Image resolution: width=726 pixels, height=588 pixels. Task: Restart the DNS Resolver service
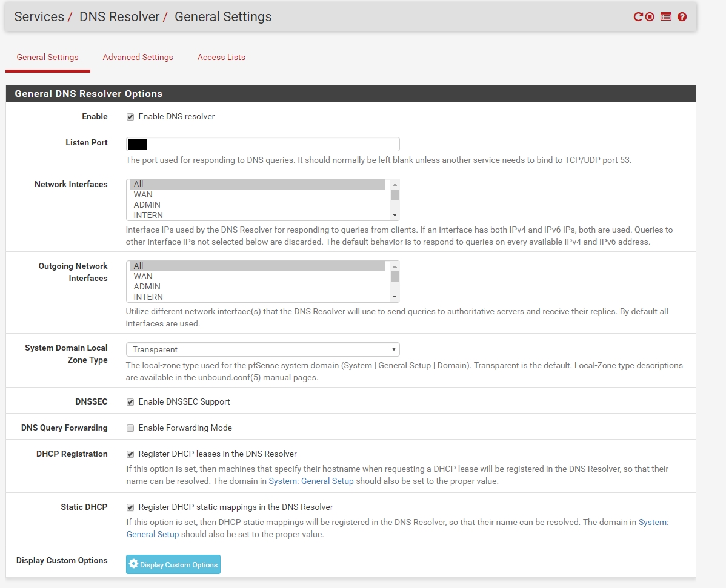tap(638, 17)
